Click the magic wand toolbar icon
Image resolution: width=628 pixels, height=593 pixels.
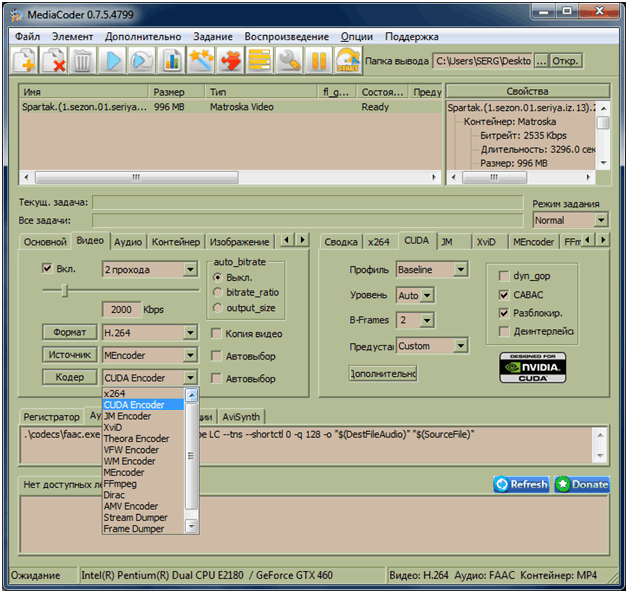click(x=201, y=61)
